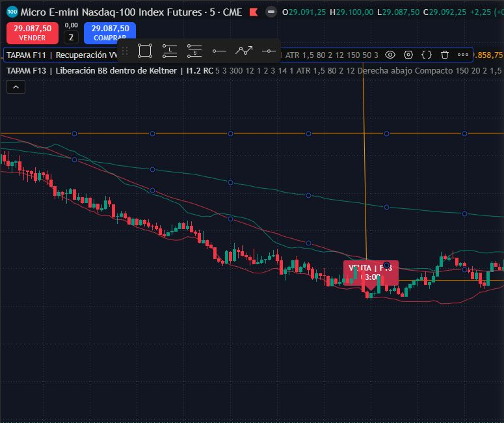Click the red flag icon next to CME

(254, 12)
